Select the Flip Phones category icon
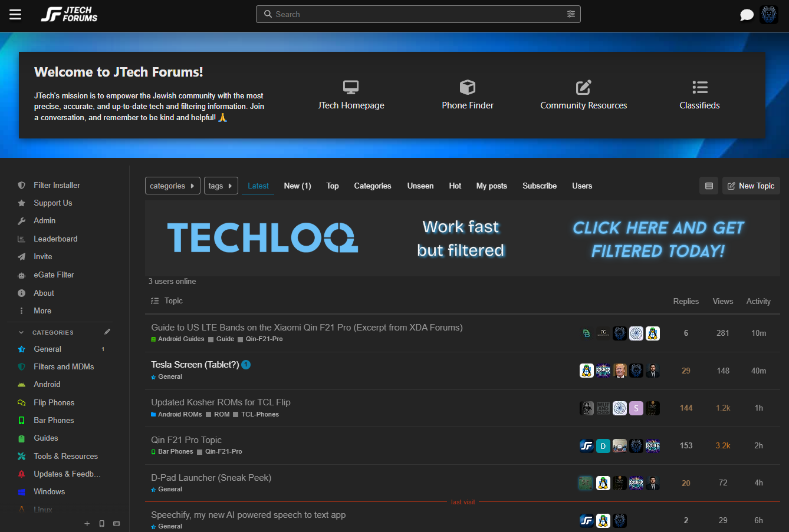The width and height of the screenshot is (789, 532). 22,402
